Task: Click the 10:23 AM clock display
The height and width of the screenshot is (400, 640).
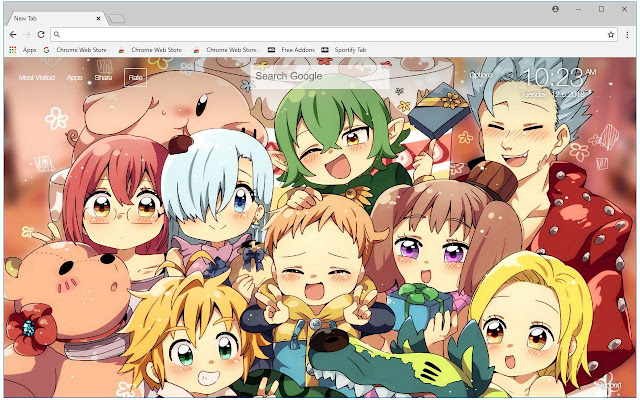Action: [x=558, y=77]
